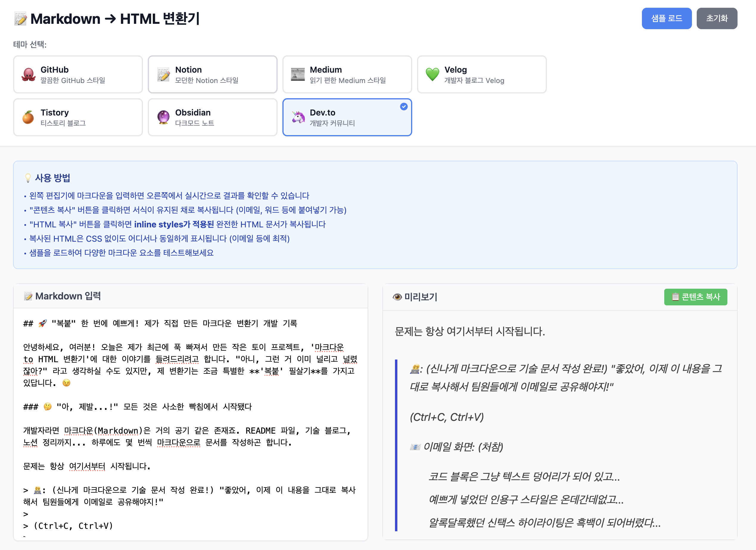
Task: Click the 사용 방법 heading
Action: point(53,178)
